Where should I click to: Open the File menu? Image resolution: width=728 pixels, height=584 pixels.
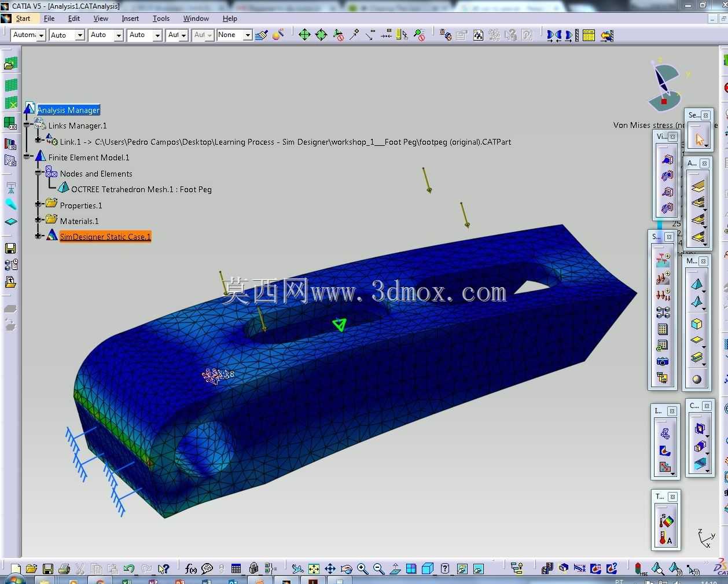click(x=49, y=19)
